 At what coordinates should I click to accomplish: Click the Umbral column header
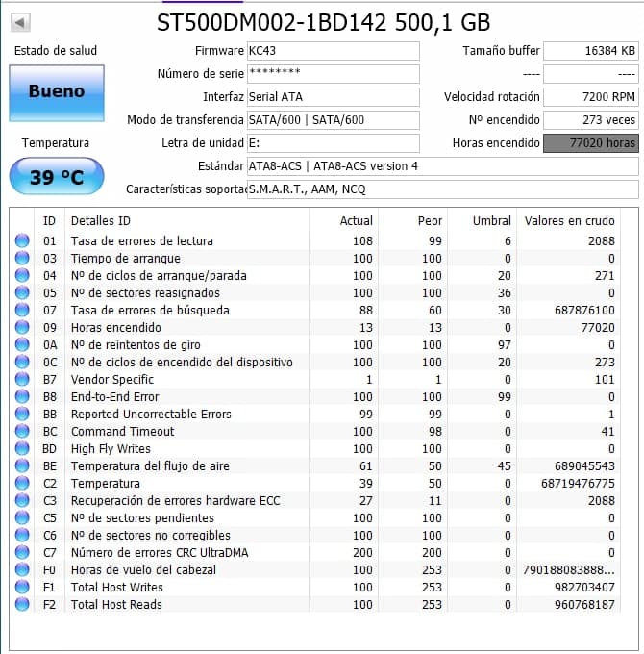[x=491, y=221]
